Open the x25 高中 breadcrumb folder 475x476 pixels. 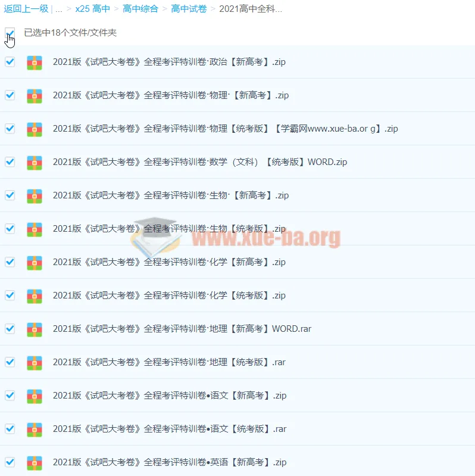click(x=92, y=9)
